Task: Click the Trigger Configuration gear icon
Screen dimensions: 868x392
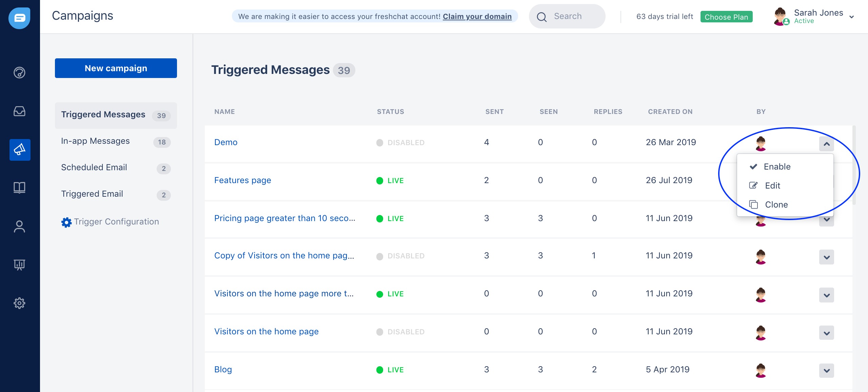Action: tap(66, 222)
